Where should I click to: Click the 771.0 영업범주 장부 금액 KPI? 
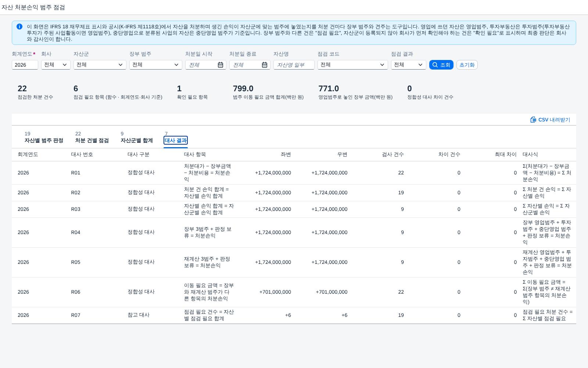pos(355,92)
